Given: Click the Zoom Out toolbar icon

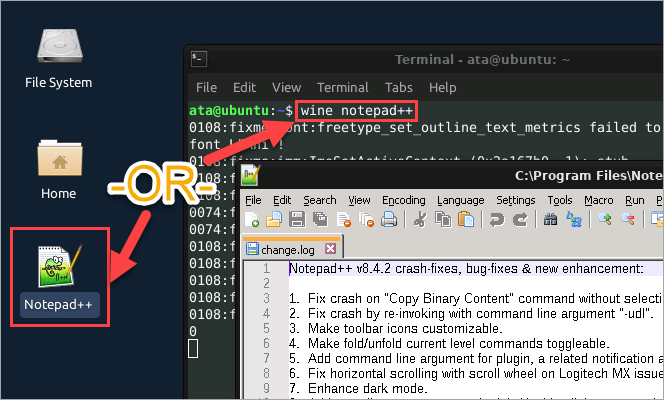Looking at the screenshot, I should click(x=628, y=219).
